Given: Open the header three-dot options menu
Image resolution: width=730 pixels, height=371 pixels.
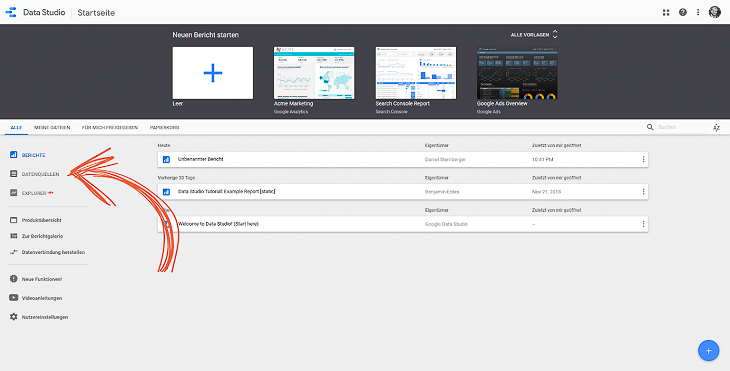Looking at the screenshot, I should [x=698, y=13].
